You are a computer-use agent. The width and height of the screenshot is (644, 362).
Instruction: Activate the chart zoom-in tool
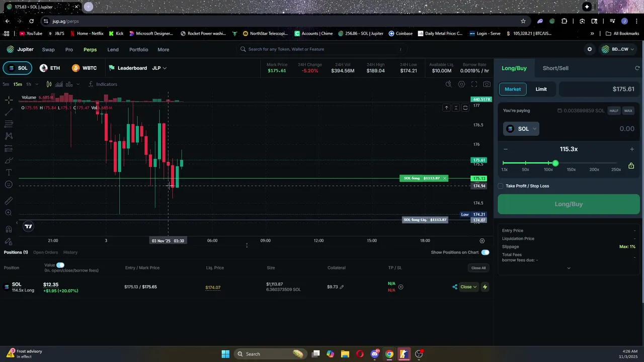pyautogui.click(x=9, y=213)
